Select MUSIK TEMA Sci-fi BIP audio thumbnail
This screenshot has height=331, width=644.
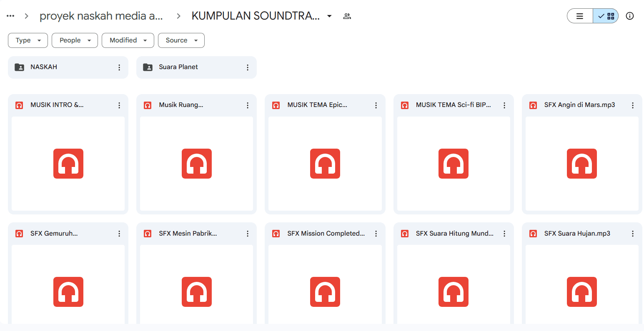coord(454,164)
